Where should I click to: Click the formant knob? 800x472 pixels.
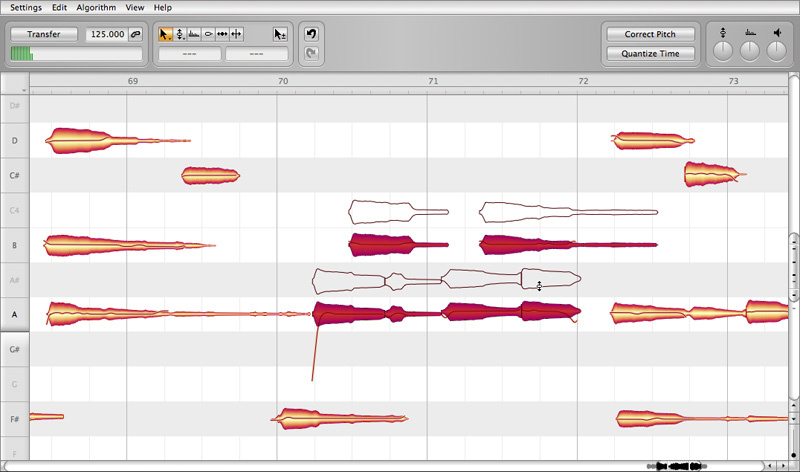point(749,52)
